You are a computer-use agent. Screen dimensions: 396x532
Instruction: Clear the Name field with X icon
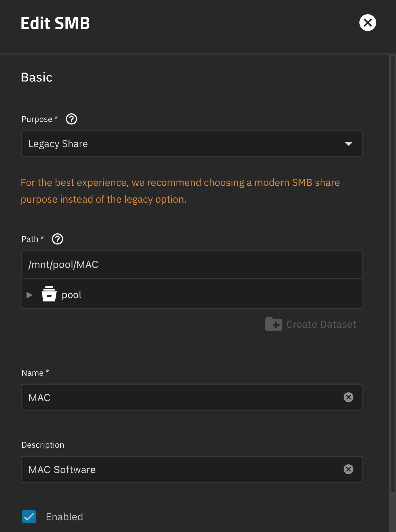pyautogui.click(x=348, y=397)
